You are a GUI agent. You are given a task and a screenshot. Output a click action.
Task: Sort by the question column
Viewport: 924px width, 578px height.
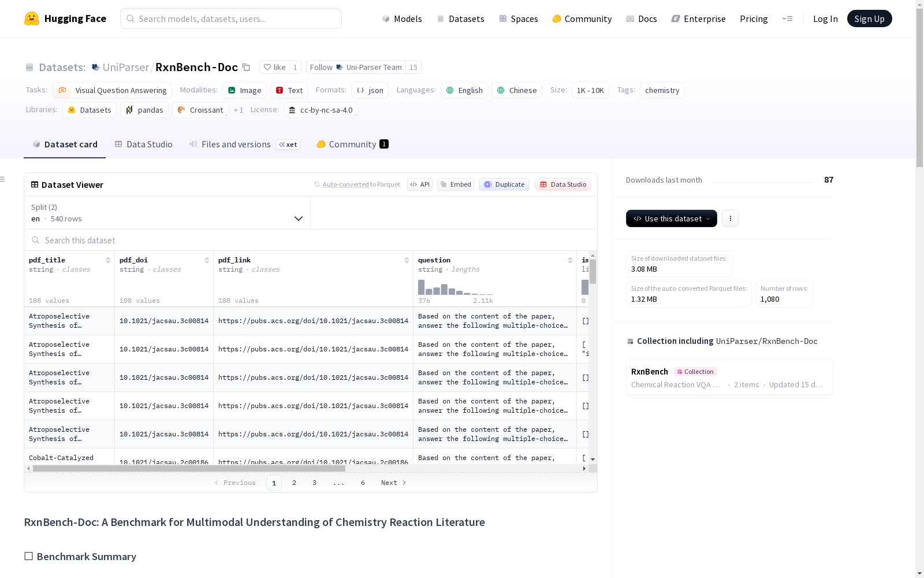pyautogui.click(x=570, y=260)
